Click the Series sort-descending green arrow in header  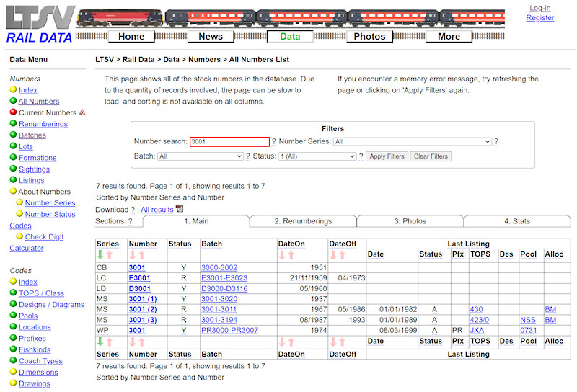[100, 254]
